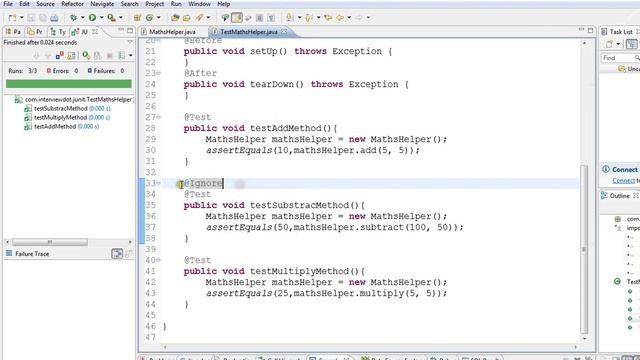
Task: Click the Open Type icon
Action: 175,18
